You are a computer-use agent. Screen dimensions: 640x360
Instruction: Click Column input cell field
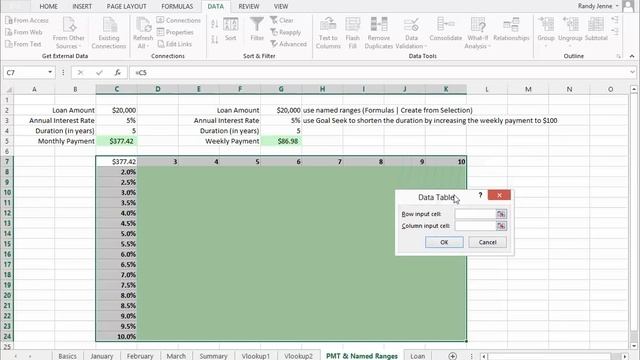(x=475, y=226)
